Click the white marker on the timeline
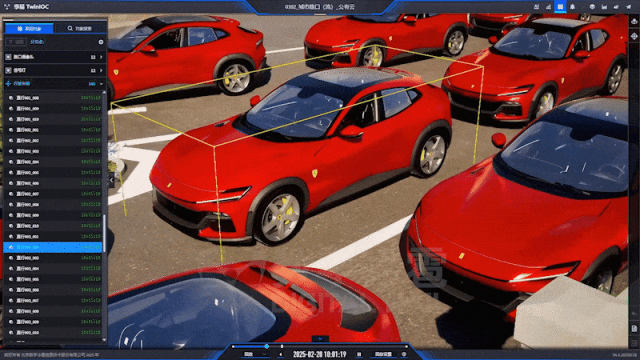640x360 pixels. tap(282, 347)
